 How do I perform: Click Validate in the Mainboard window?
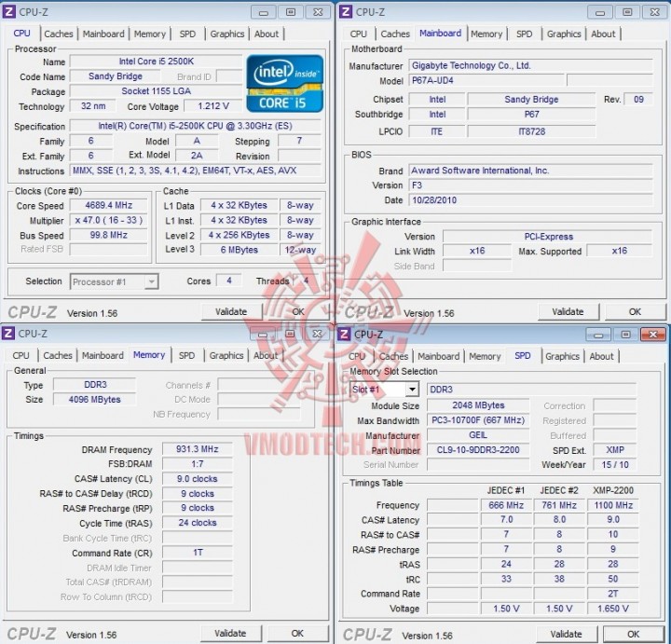point(568,312)
